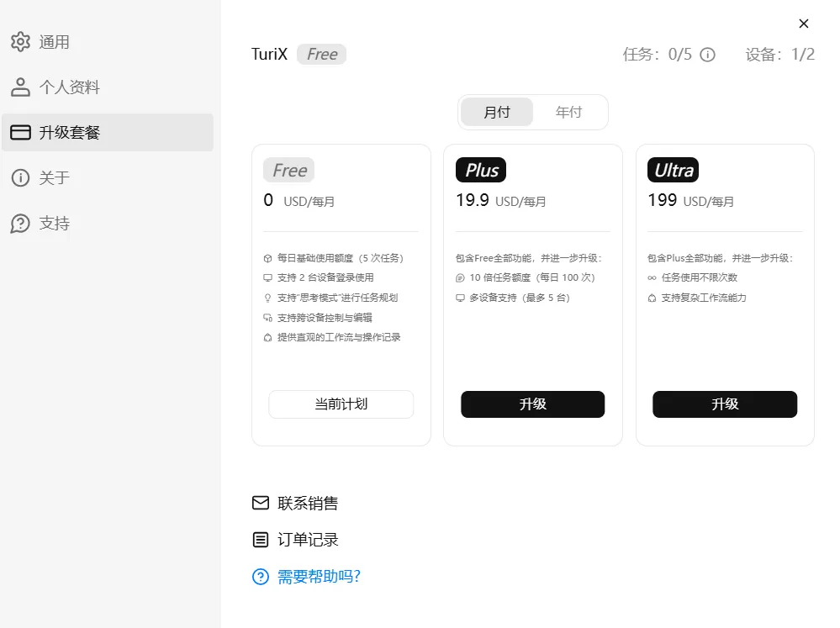Screen dimensions: 840x628
Task: Click the 当前计划 button
Action: pos(341,404)
